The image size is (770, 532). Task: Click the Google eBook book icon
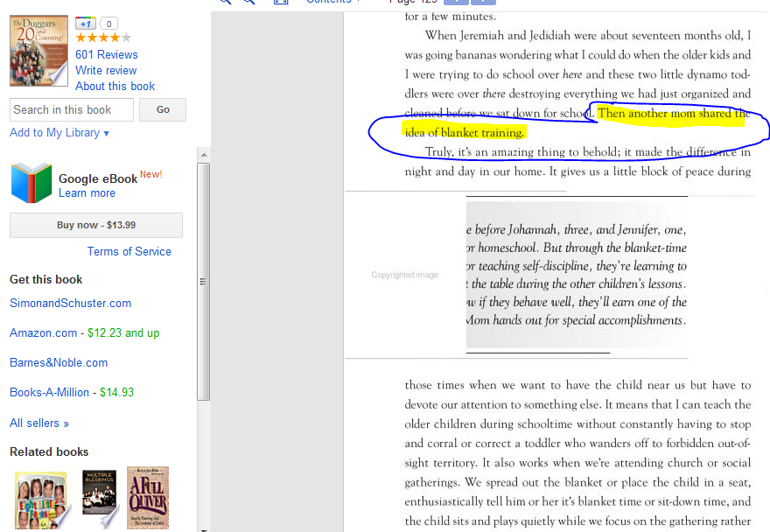(31, 183)
